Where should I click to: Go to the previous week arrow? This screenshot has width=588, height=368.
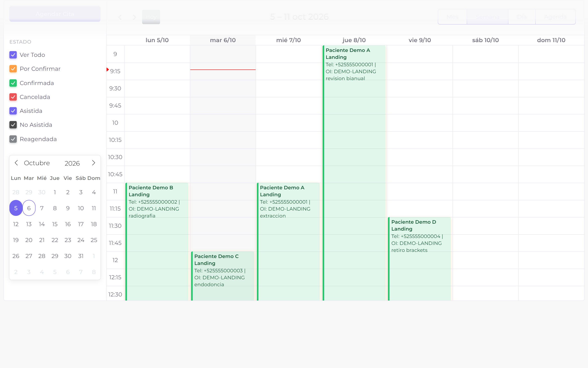point(120,17)
